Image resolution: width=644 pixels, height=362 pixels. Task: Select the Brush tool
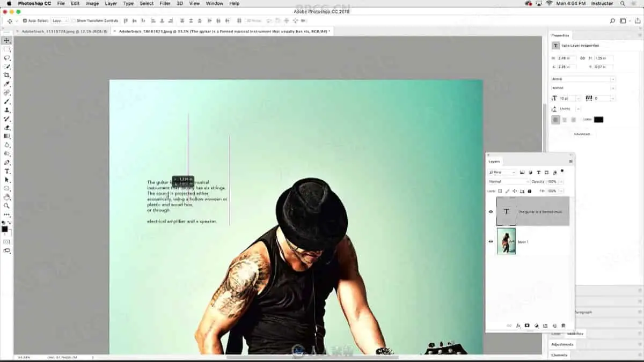point(7,101)
